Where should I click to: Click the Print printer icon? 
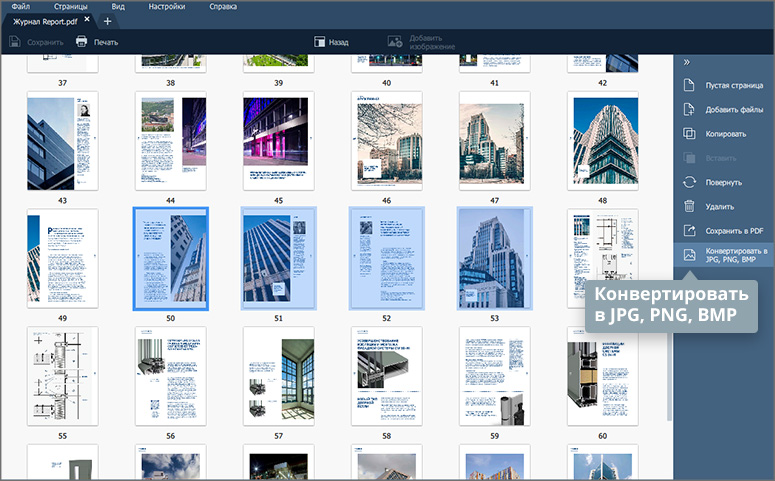click(x=82, y=42)
